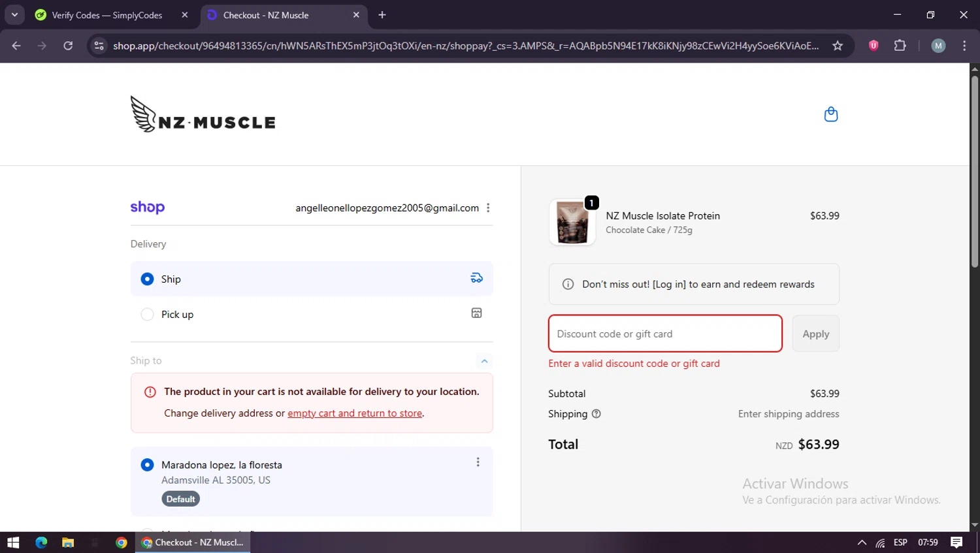980x553 pixels.
Task: Open network status icon in system tray
Action: click(881, 543)
